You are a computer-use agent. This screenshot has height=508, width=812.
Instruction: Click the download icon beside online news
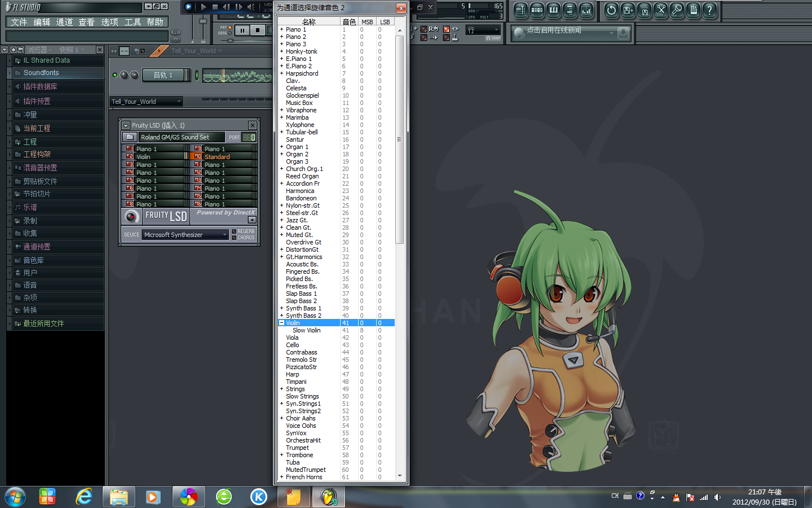click(623, 33)
